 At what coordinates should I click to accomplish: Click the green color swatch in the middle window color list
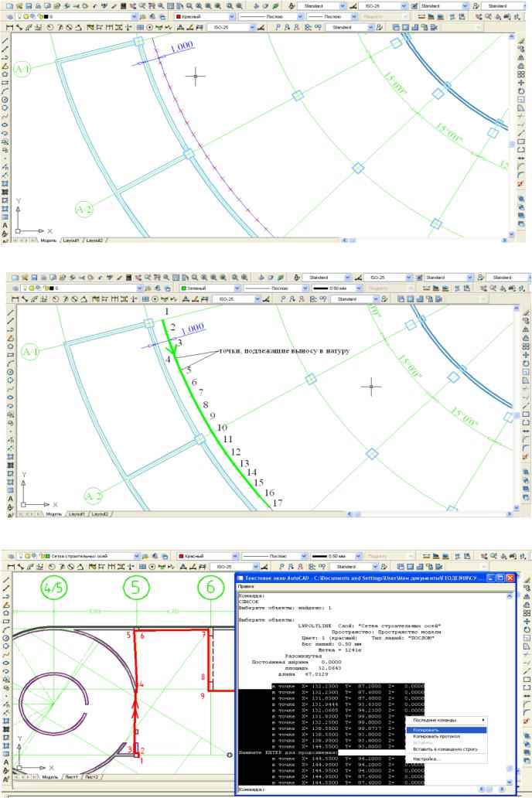184,288
